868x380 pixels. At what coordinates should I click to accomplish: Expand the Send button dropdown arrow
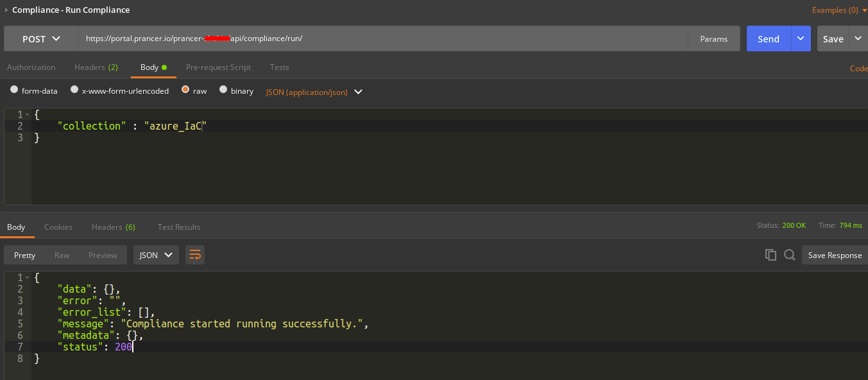(801, 39)
